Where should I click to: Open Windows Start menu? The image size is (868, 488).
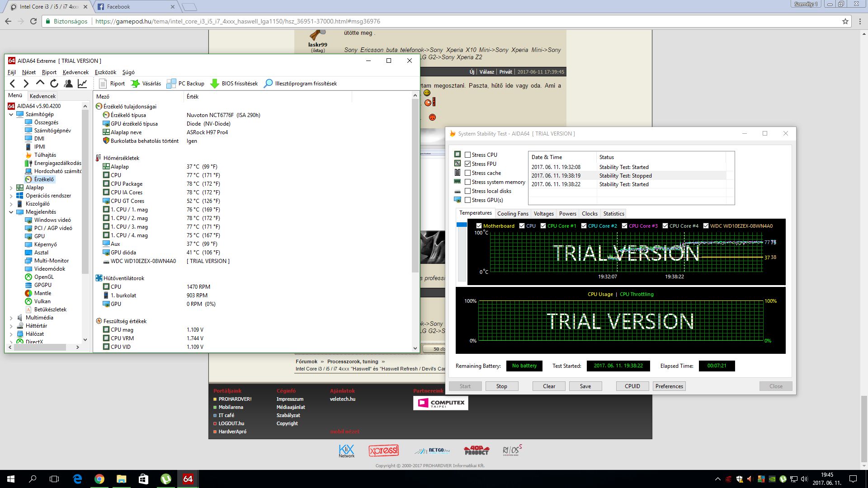pos(11,479)
